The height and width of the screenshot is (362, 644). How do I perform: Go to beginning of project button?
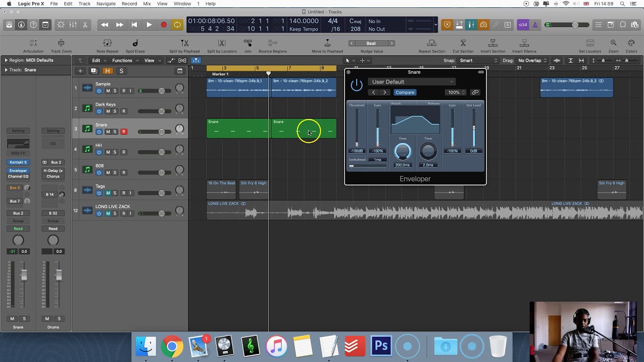(x=134, y=25)
